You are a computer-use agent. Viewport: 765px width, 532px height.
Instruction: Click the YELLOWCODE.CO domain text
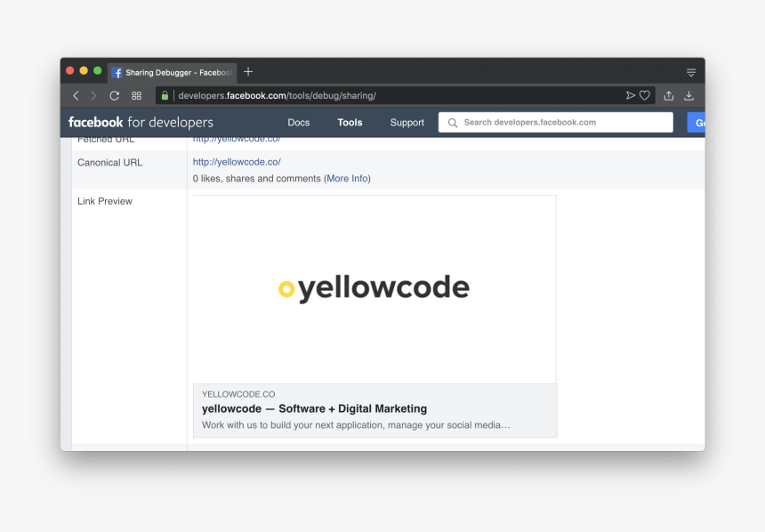point(238,394)
